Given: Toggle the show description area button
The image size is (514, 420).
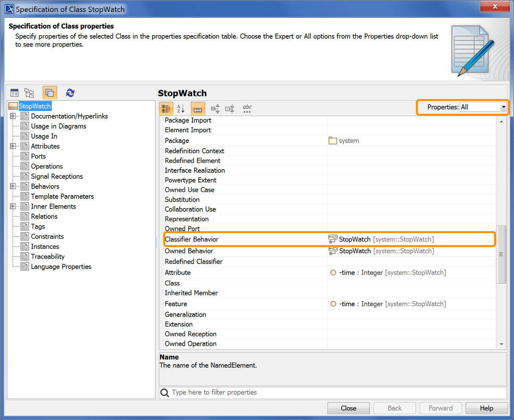Looking at the screenshot, I should 198,108.
